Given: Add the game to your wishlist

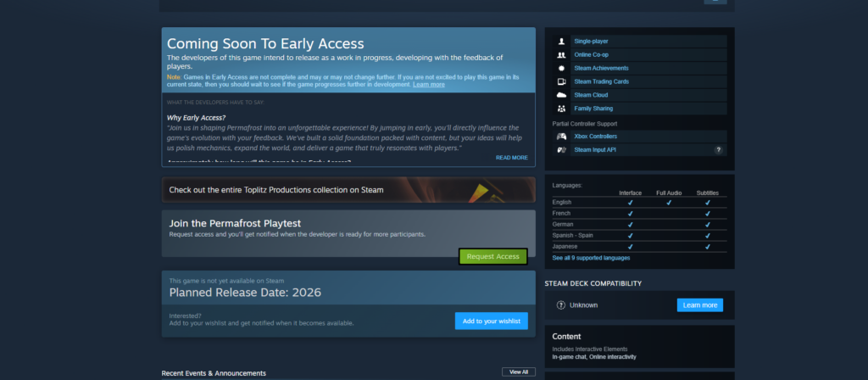Looking at the screenshot, I should pos(492,321).
